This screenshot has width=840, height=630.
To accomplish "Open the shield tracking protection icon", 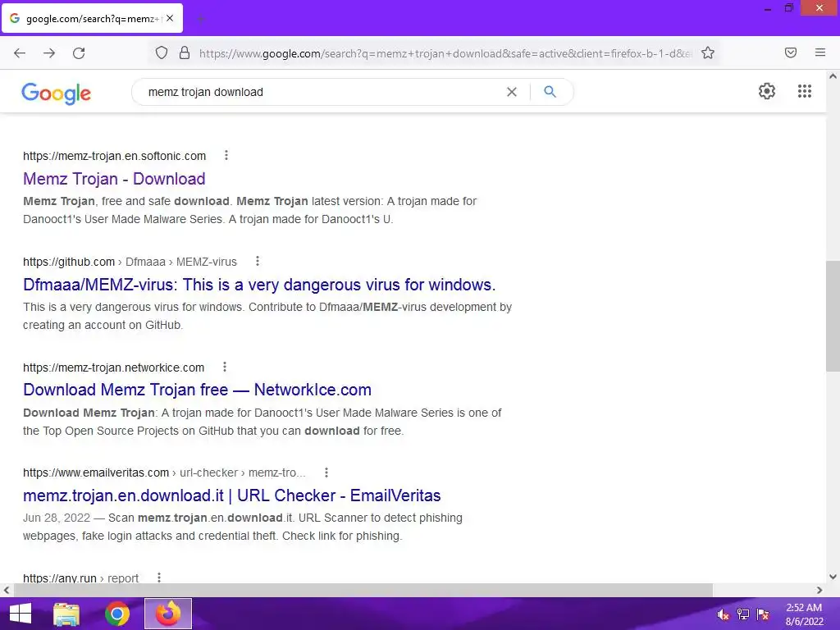I will 162,52.
